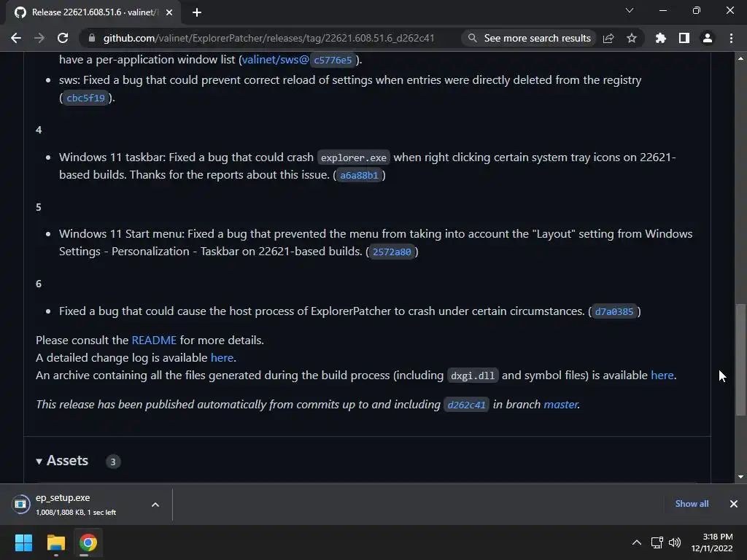Open a new tab with plus
This screenshot has width=747, height=560.
coord(197,12)
